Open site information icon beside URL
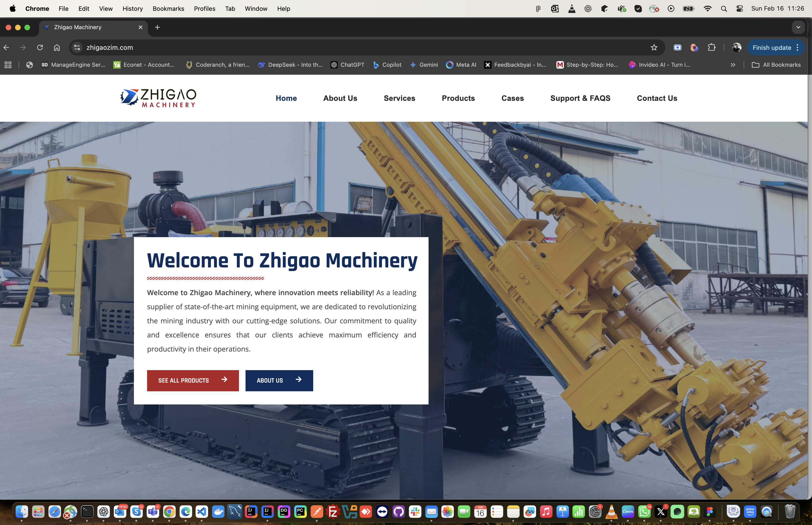The image size is (812, 525). [x=77, y=48]
